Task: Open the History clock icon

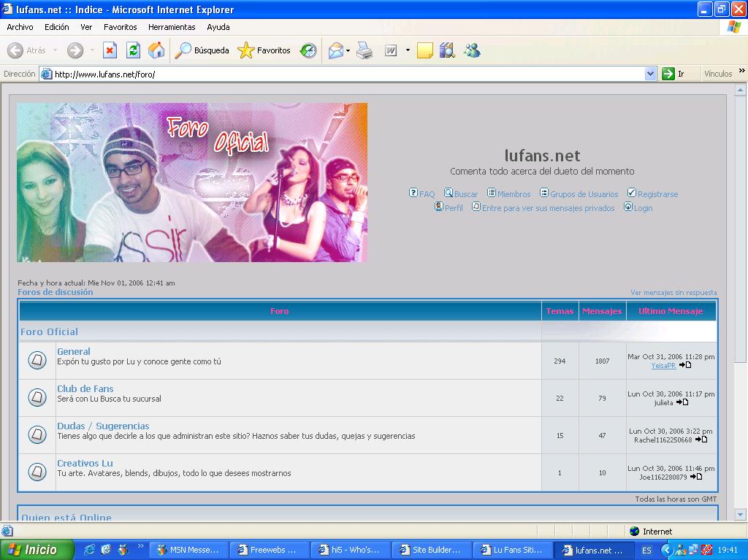Action: click(x=308, y=50)
